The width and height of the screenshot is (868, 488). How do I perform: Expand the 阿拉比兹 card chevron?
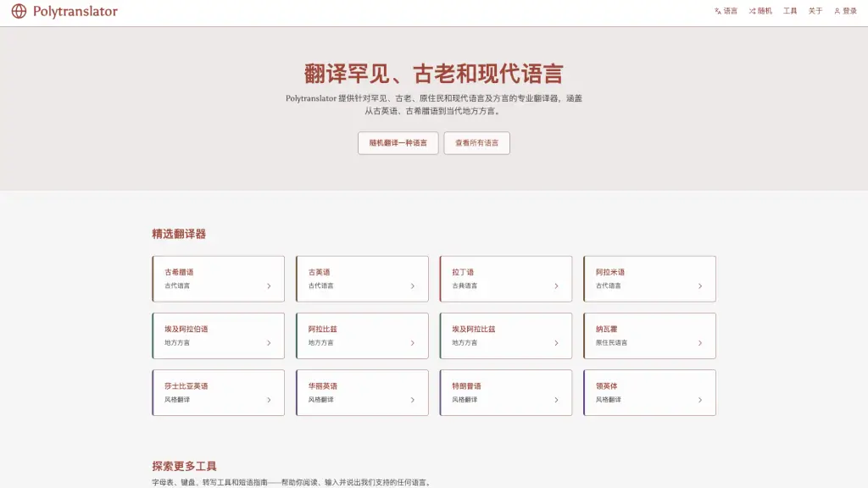(413, 343)
